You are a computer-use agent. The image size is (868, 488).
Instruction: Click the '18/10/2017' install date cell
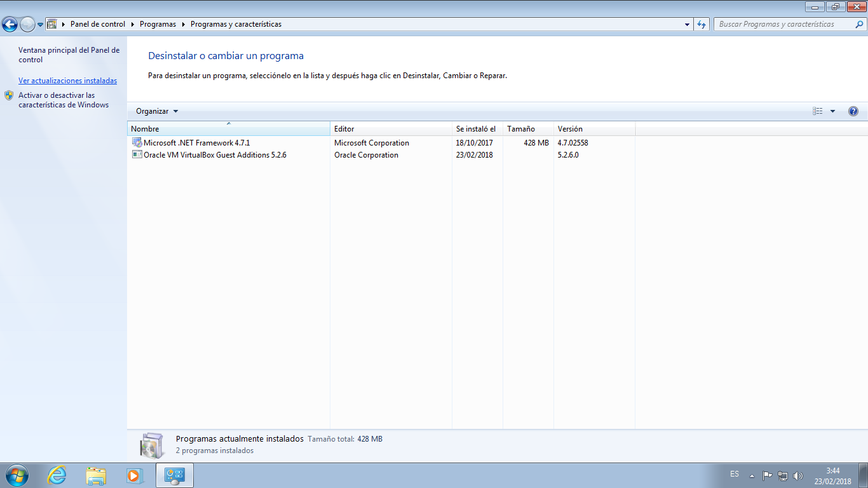pyautogui.click(x=474, y=143)
